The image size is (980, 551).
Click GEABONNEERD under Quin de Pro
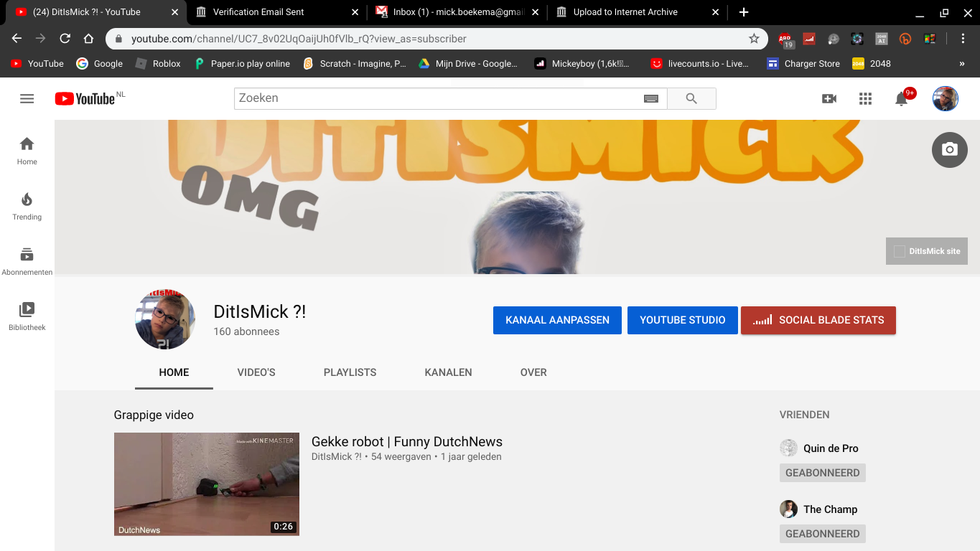[823, 473]
